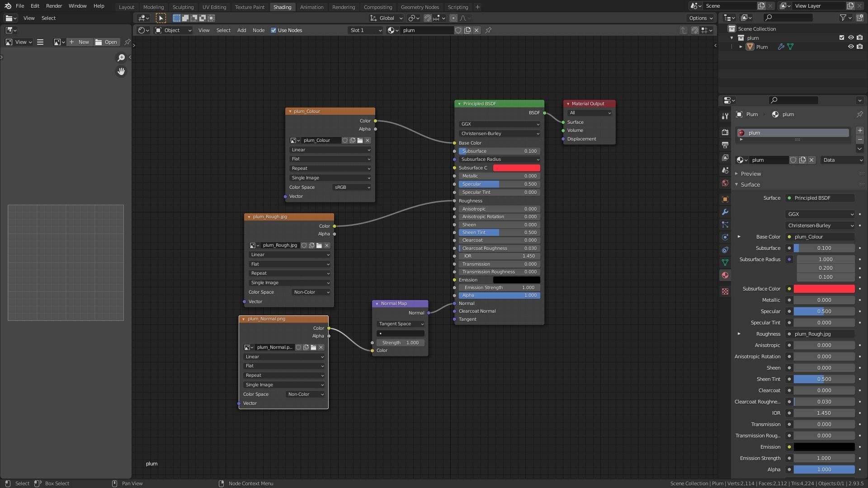Collapse the Surface panel section
Image resolution: width=868 pixels, height=488 pixels.
click(x=750, y=184)
